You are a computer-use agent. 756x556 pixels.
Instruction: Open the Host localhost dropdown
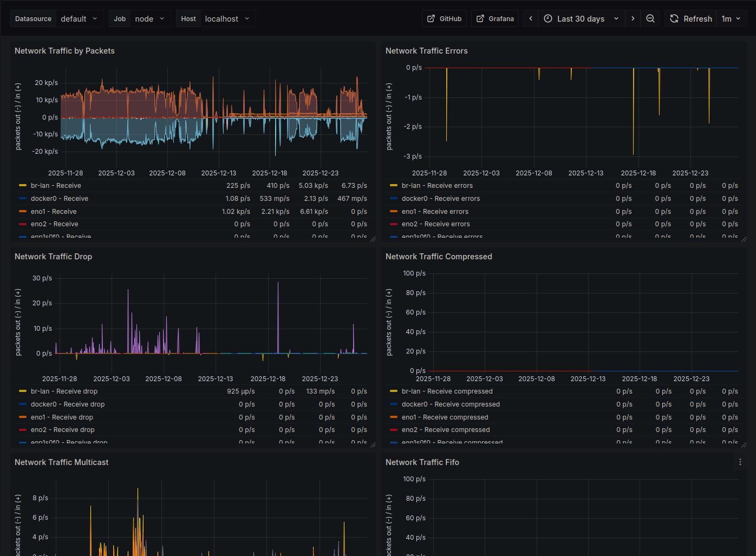[x=227, y=18]
